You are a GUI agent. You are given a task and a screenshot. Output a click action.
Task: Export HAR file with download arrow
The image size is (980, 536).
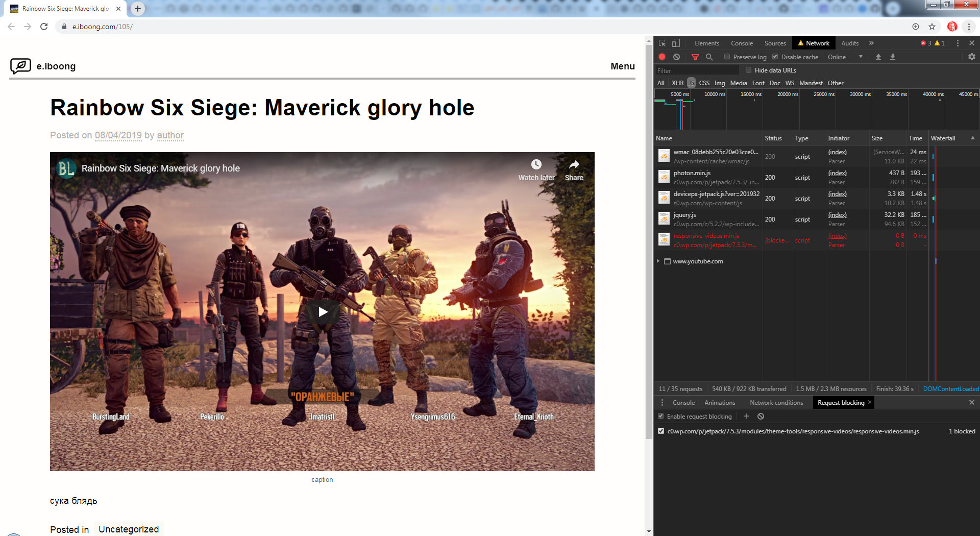click(893, 57)
